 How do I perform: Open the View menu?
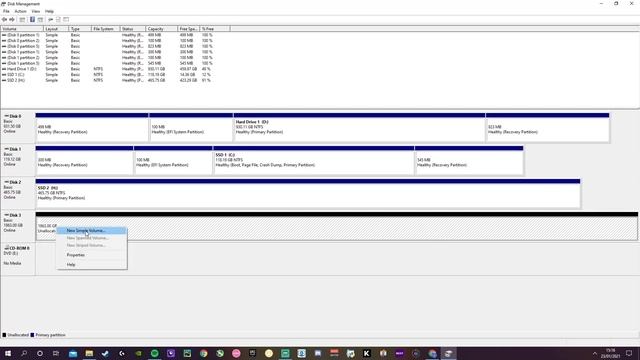(x=36, y=11)
